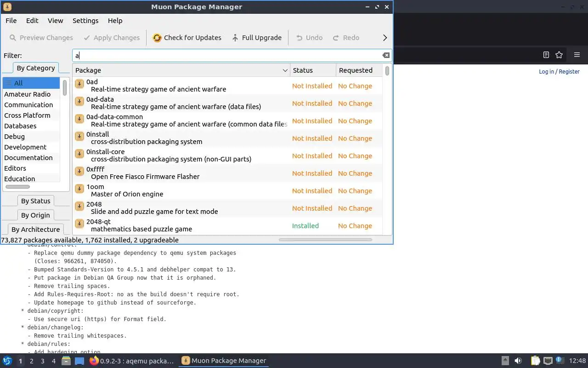The image size is (588, 368).
Task: Open the File menu
Action: (11, 21)
